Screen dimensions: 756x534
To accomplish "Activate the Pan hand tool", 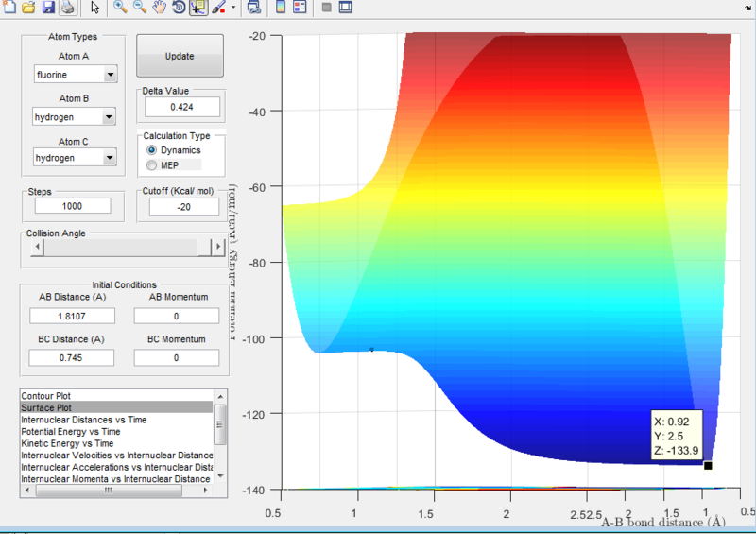I will point(160,9).
